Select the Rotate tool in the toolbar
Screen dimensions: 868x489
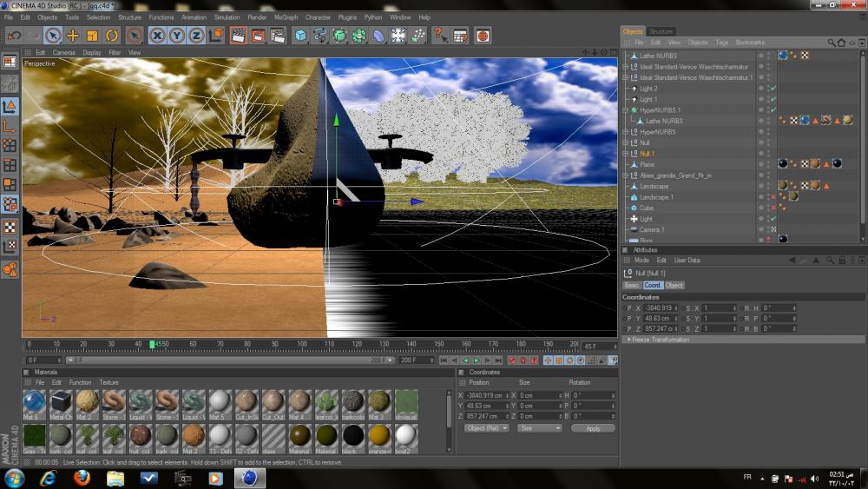coord(112,36)
